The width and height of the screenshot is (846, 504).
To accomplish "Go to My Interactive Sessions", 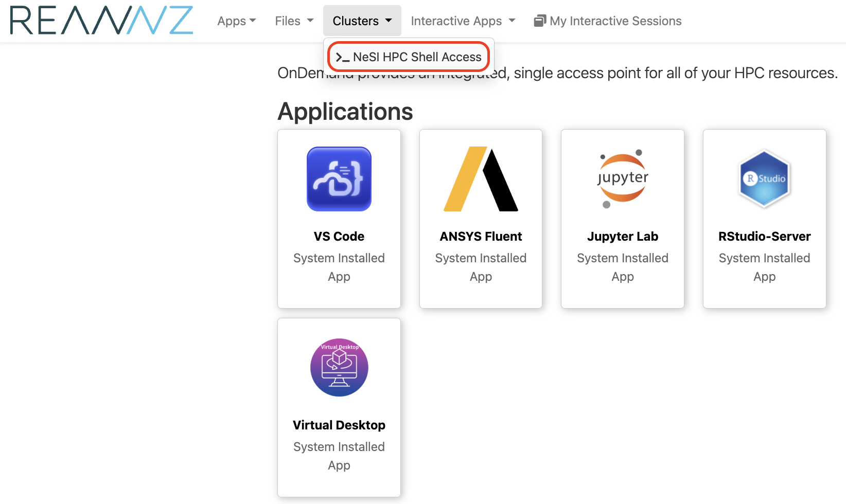I will [615, 21].
